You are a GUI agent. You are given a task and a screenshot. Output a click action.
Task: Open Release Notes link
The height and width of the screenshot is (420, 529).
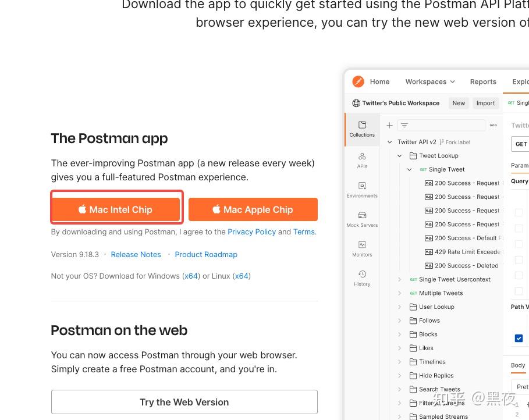pyautogui.click(x=136, y=254)
